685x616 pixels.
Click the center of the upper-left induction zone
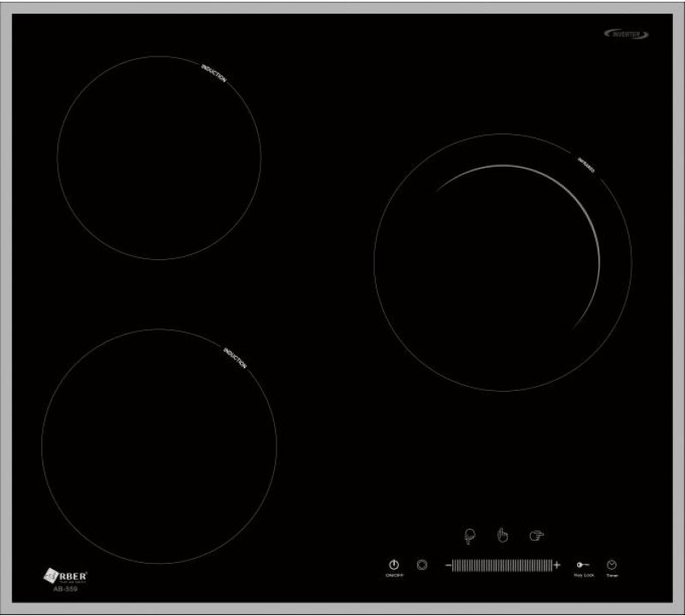point(159,157)
